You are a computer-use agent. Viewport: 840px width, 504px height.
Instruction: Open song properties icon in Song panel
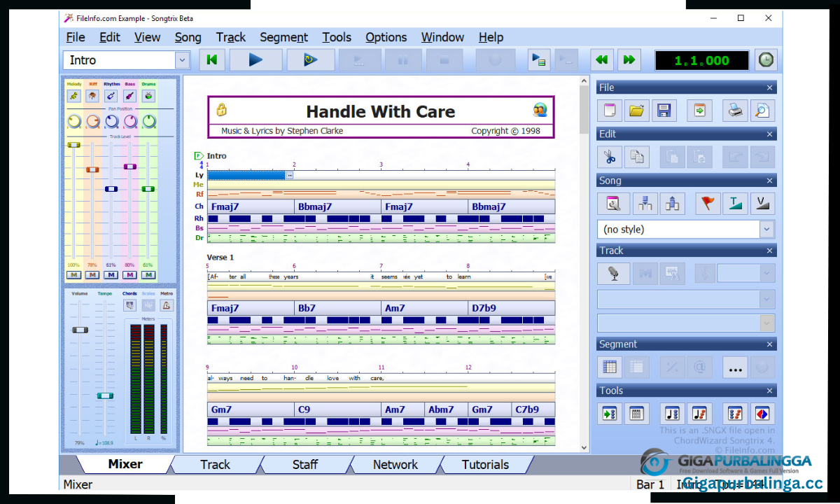(613, 204)
